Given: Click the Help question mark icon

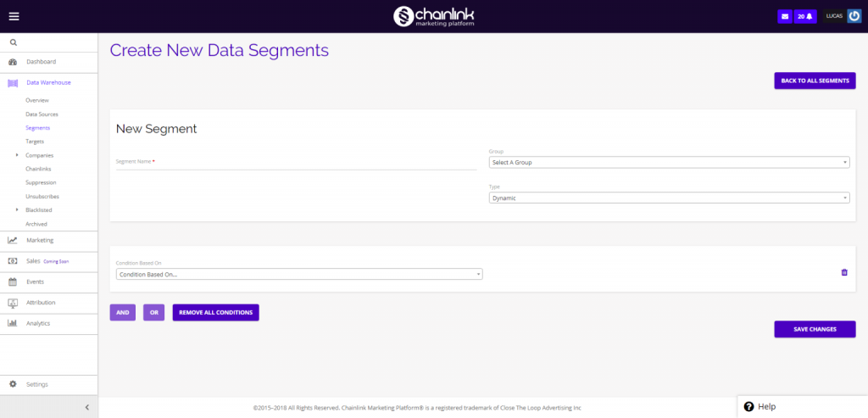Looking at the screenshot, I should point(749,406).
